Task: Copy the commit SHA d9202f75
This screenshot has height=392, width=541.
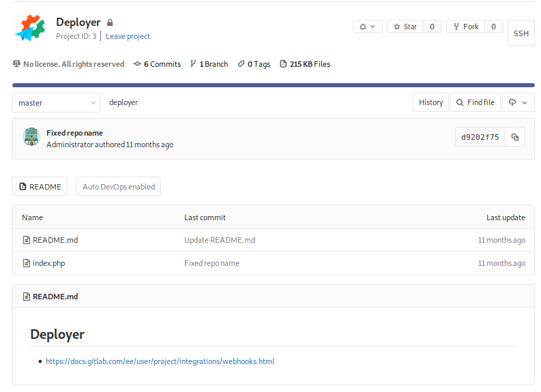Action: [x=515, y=137]
